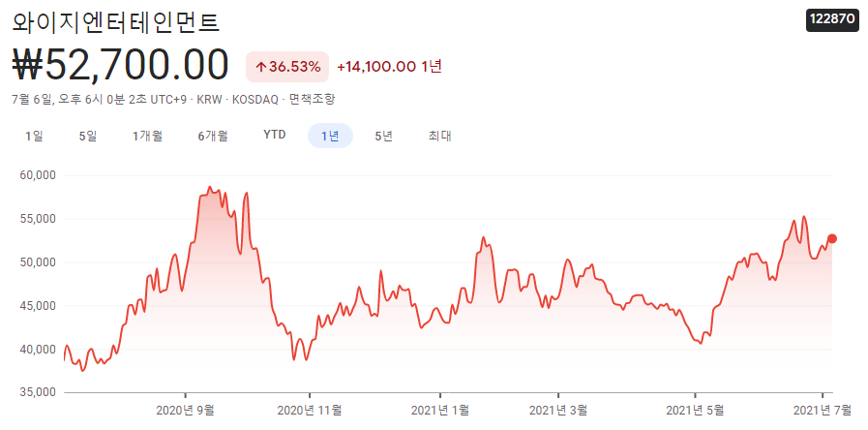
Task: Click the 45,000 y-axis label
Action: tap(38, 306)
